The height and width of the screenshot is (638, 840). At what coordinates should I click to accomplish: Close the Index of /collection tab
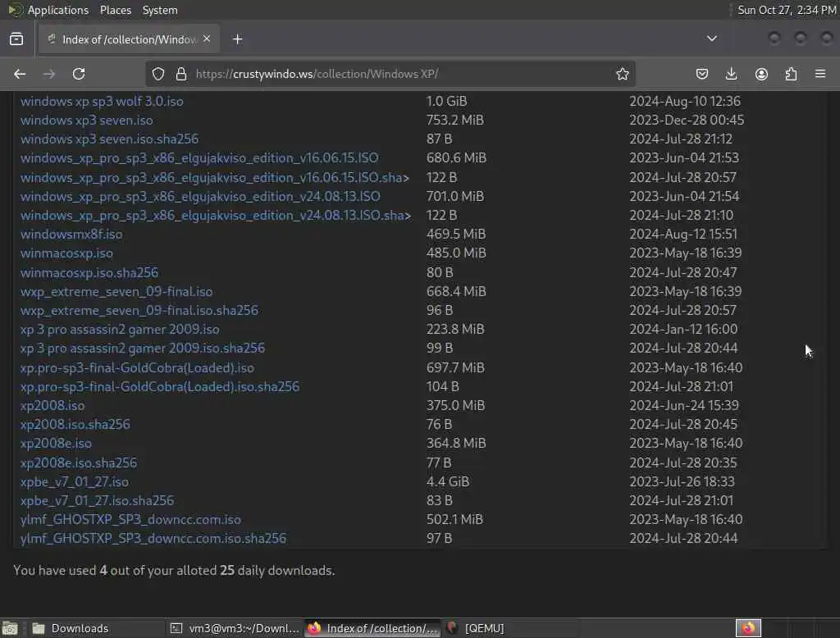[207, 39]
